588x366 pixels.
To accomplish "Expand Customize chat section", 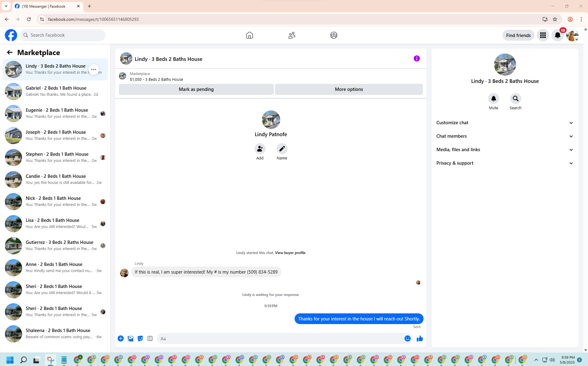I will coord(505,123).
